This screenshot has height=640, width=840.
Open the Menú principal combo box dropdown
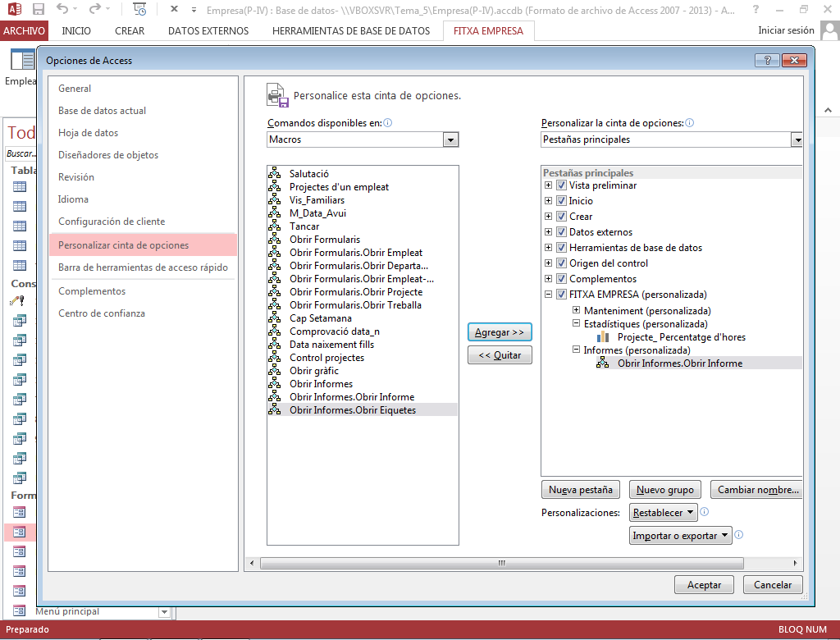tap(164, 611)
